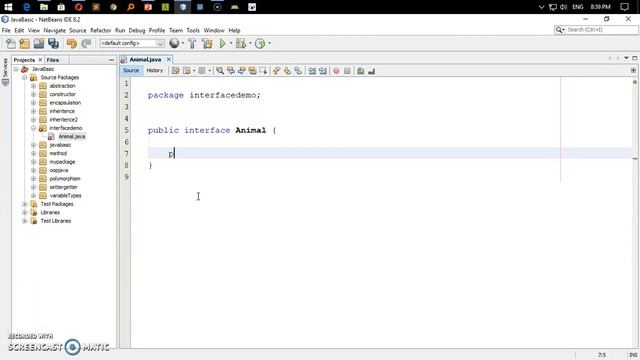Click the Debug Project icon
640x360 pixels.
click(x=241, y=43)
